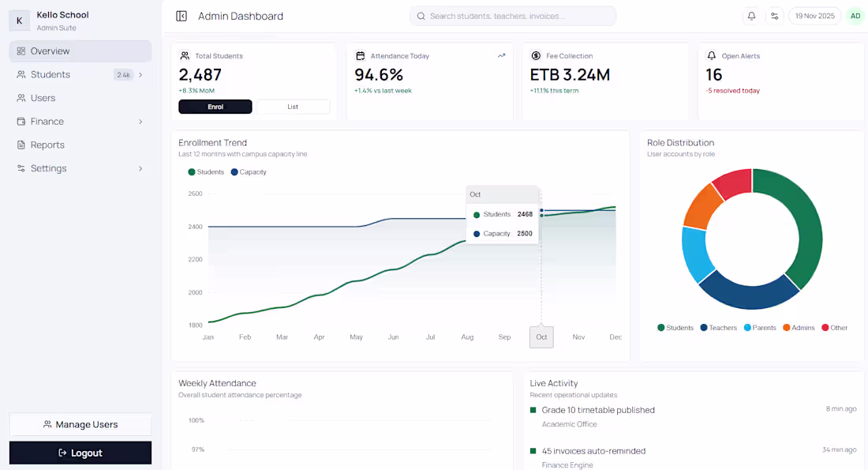Collapse the sidebar panel icon

coord(181,16)
